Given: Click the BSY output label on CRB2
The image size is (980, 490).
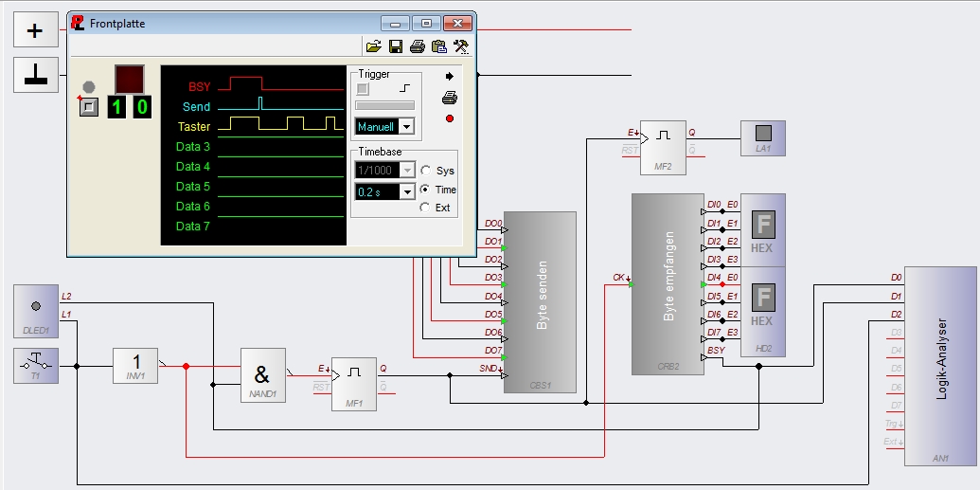Looking at the screenshot, I should pyautogui.click(x=716, y=351).
